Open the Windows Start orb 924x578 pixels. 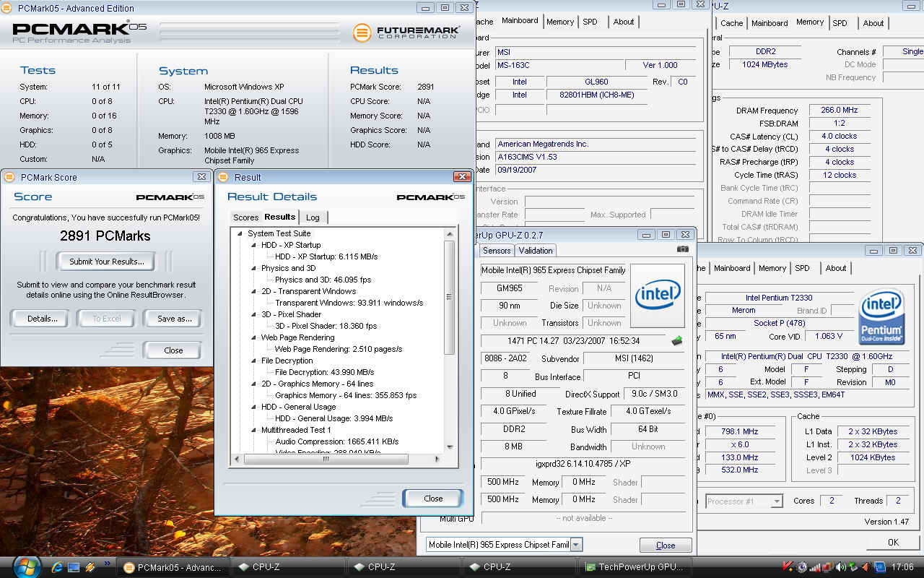27,566
